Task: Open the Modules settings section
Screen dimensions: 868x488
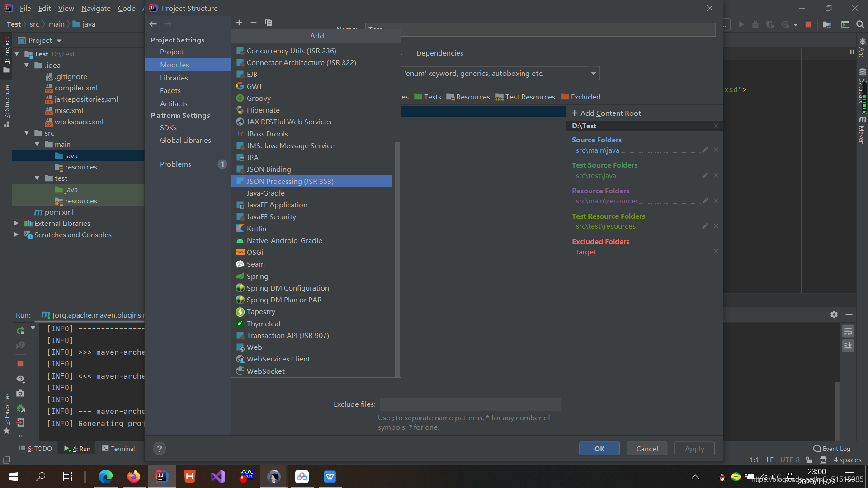Action: point(188,65)
